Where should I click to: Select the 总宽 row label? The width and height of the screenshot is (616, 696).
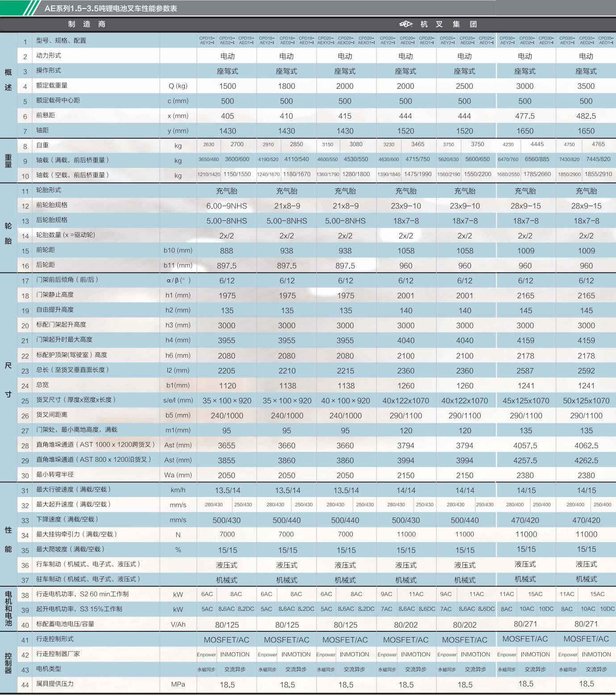pyautogui.click(x=42, y=385)
